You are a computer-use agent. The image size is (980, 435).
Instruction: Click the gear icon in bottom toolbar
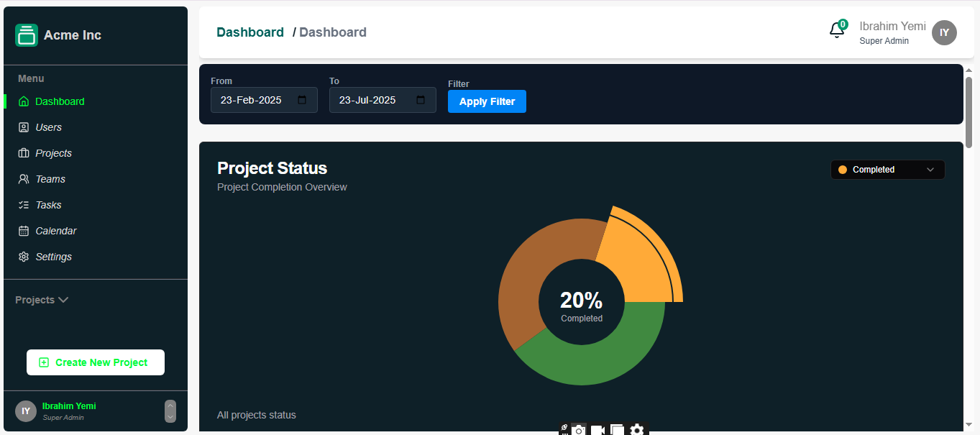click(x=636, y=429)
